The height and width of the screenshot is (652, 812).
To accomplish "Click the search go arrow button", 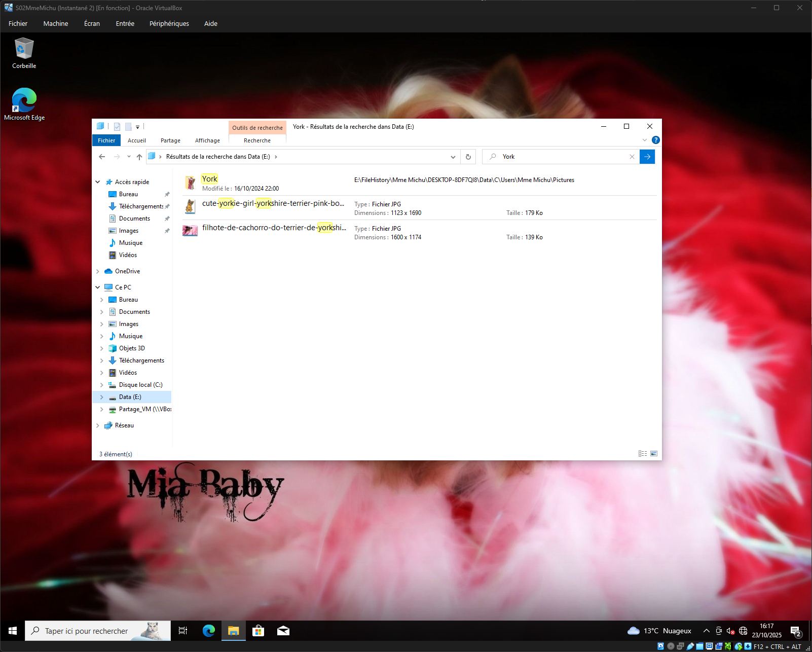I will 647,157.
